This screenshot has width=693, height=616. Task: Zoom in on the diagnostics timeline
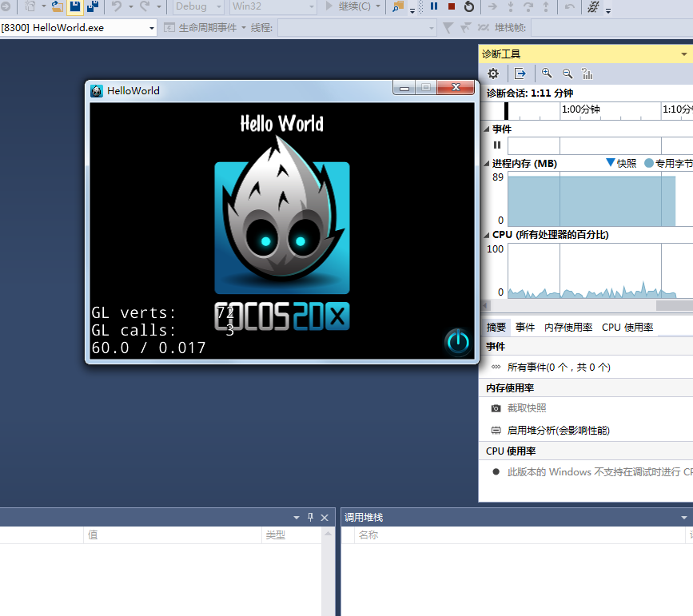tap(547, 73)
